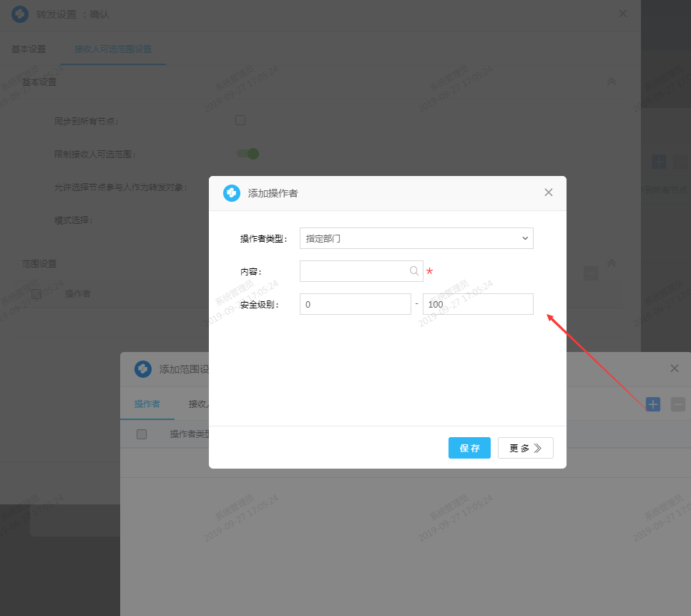Screen dimensions: 691x616
Task: Switch to the 接收人可选范围设置 tab
Action: 113,49
